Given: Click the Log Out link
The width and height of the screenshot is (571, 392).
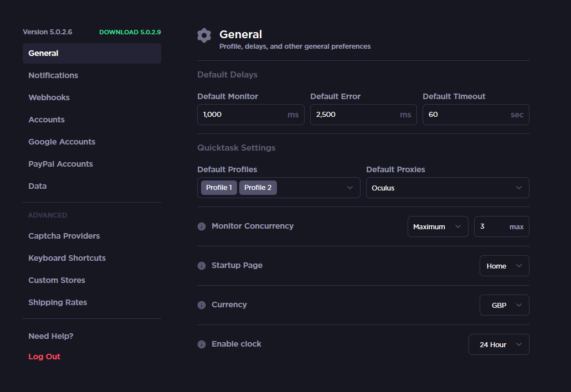Looking at the screenshot, I should (x=44, y=357).
